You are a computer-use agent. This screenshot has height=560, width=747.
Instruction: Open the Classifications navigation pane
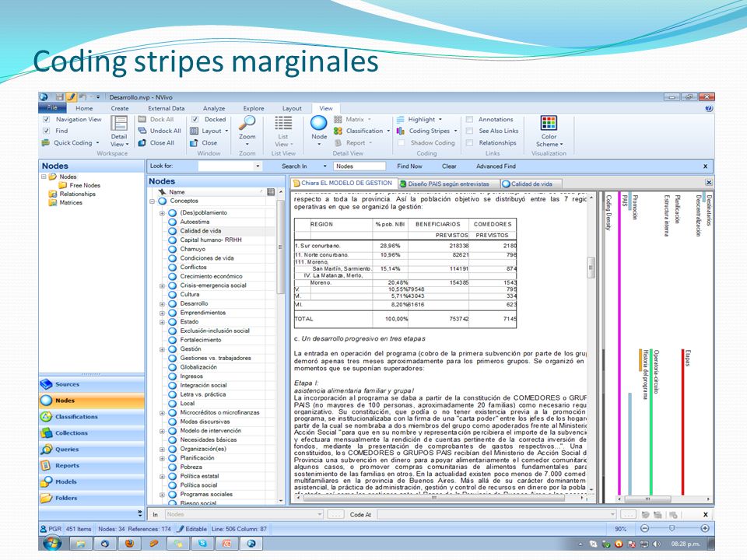pyautogui.click(x=92, y=417)
